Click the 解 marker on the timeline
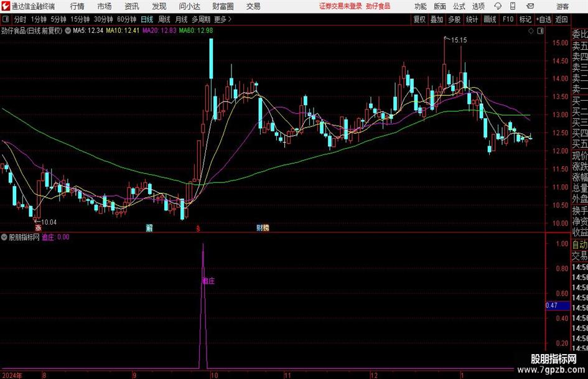588x379 pixels. click(x=149, y=228)
